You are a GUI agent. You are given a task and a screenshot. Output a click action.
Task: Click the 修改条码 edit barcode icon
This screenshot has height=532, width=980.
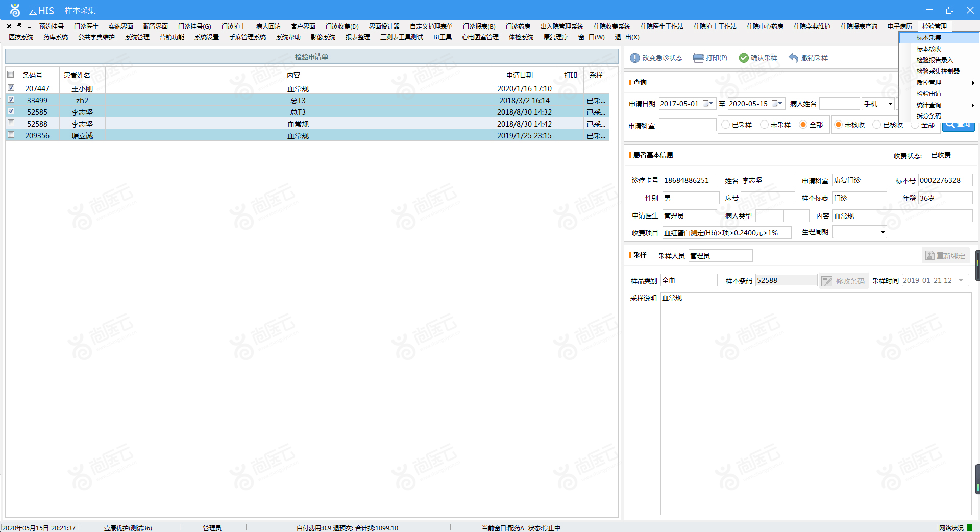pyautogui.click(x=827, y=281)
